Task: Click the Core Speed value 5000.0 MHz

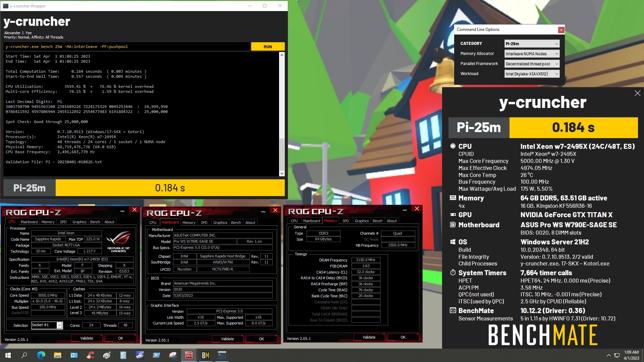Action: [48, 295]
